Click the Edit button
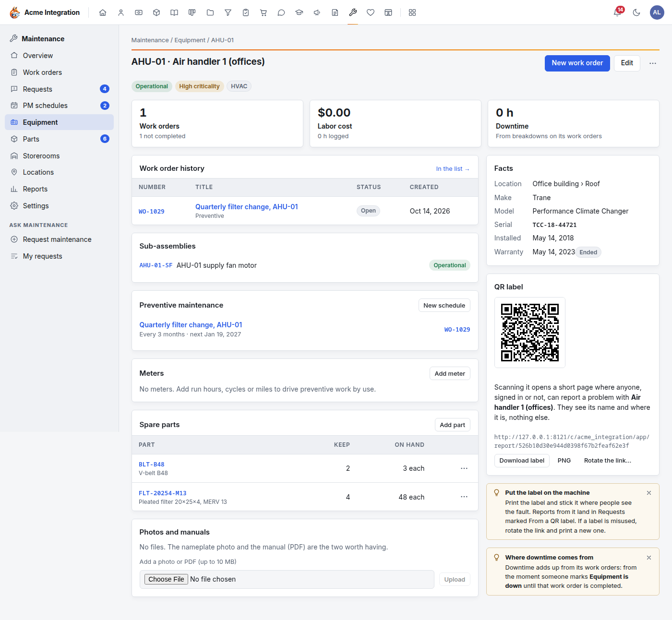 (x=627, y=63)
